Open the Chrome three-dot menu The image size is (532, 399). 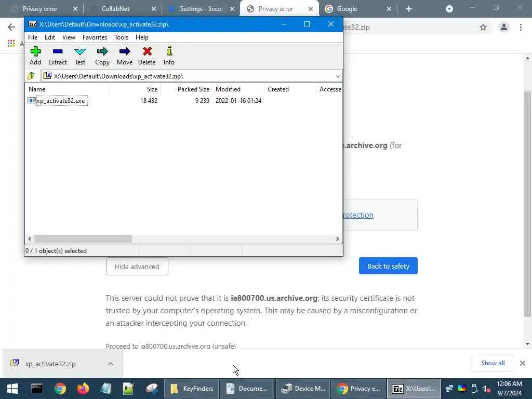coord(521,27)
